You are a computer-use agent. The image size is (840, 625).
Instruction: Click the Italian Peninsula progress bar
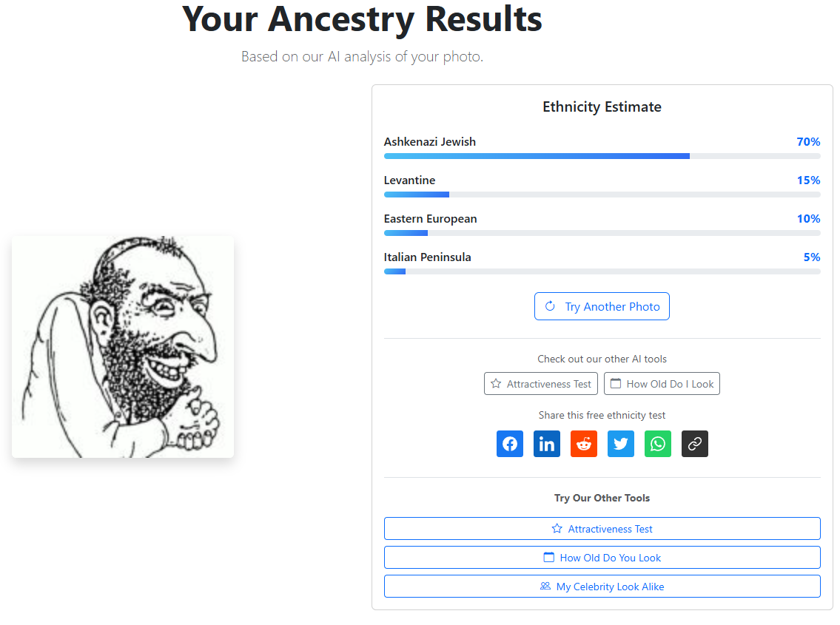click(x=602, y=271)
